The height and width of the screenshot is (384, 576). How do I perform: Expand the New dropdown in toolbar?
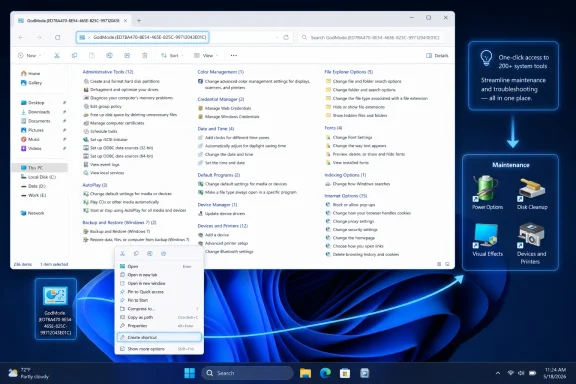(29, 55)
